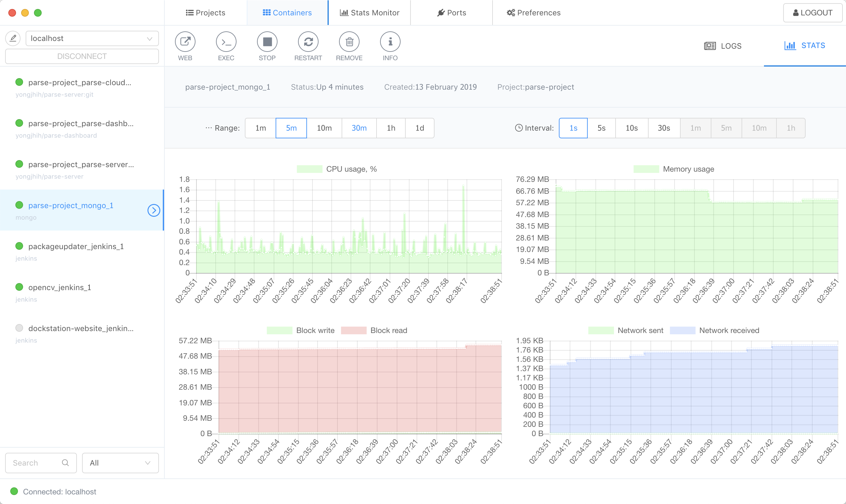Remove the container with the trash icon

click(349, 42)
